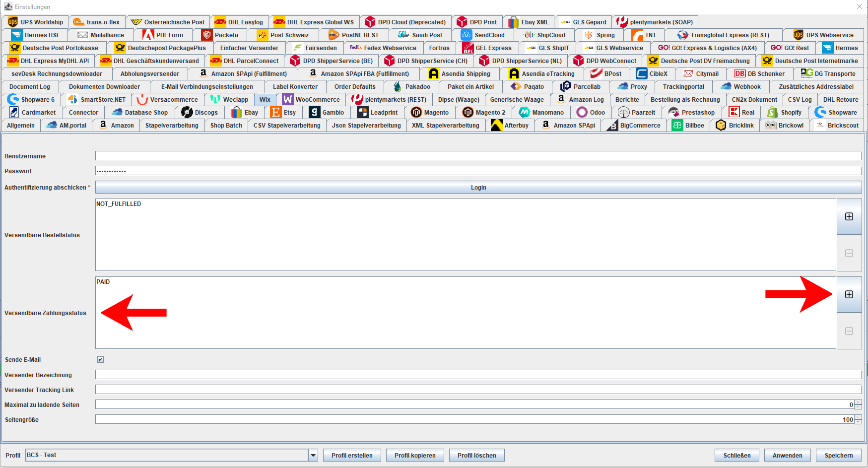The image size is (868, 468).
Task: Click Profil löschen button
Action: tap(477, 455)
